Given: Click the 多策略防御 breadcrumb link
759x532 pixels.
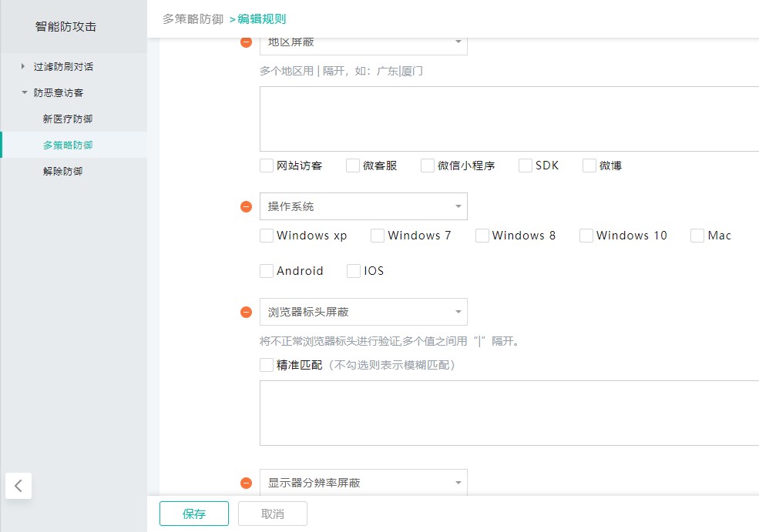Looking at the screenshot, I should (193, 18).
